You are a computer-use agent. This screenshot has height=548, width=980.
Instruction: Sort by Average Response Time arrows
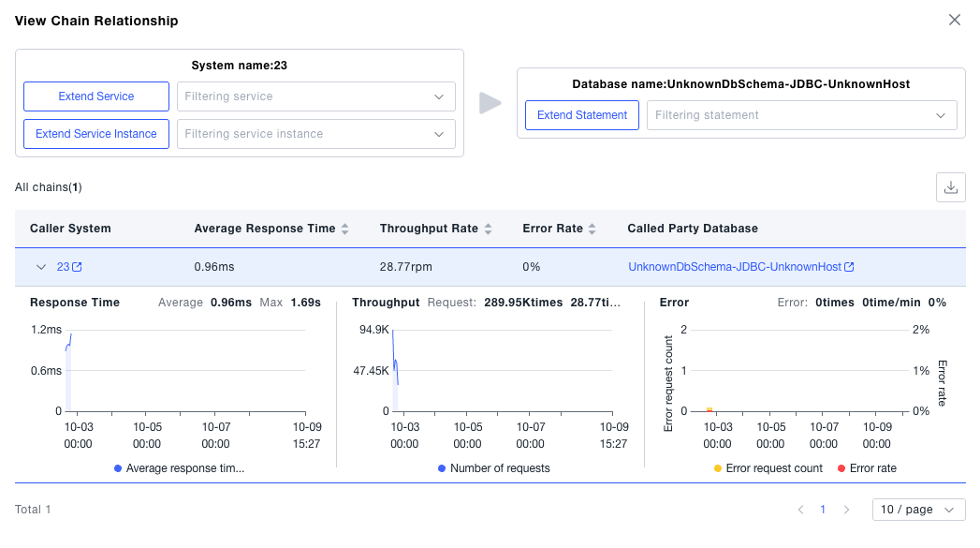(x=344, y=229)
